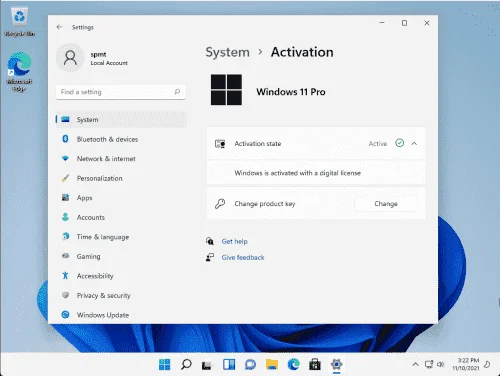Open Time & language settings
Viewport: 500px width, 376px height.
pyautogui.click(x=121, y=237)
